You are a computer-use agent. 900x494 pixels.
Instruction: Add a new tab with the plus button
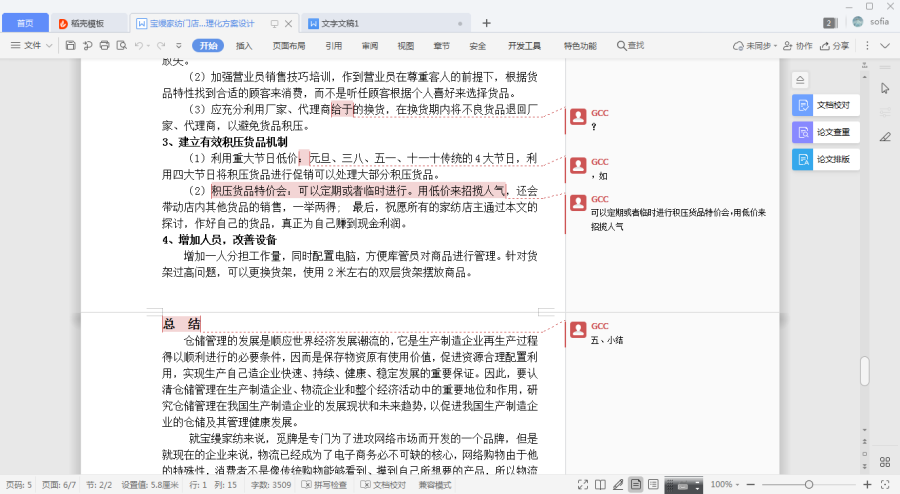(486, 23)
